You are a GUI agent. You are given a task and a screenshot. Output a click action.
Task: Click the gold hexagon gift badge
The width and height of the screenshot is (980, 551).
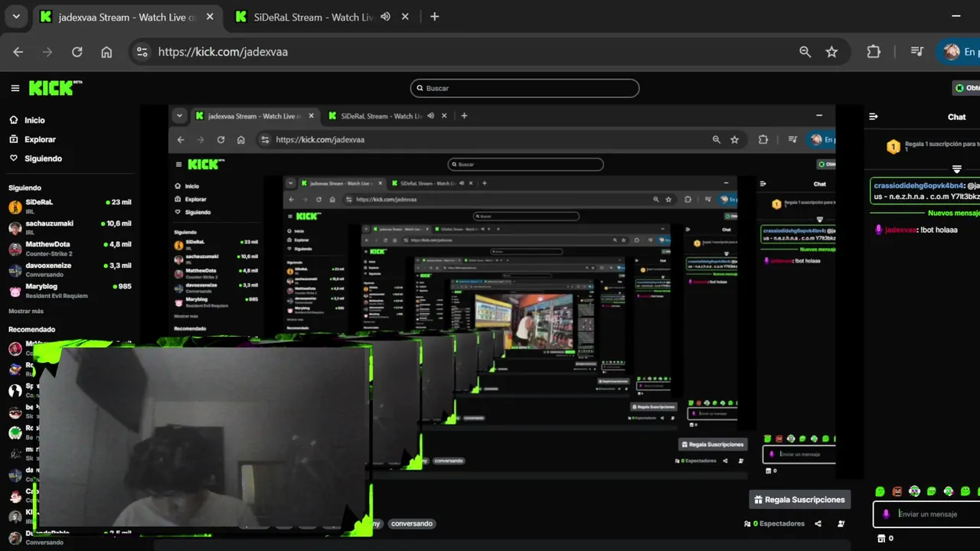[893, 147]
